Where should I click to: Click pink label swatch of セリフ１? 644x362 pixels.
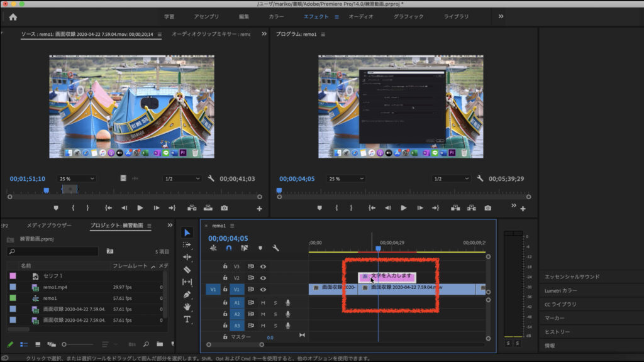pyautogui.click(x=13, y=277)
